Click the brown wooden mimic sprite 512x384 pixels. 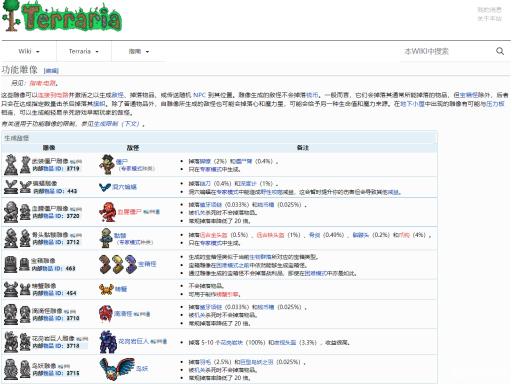(105, 264)
